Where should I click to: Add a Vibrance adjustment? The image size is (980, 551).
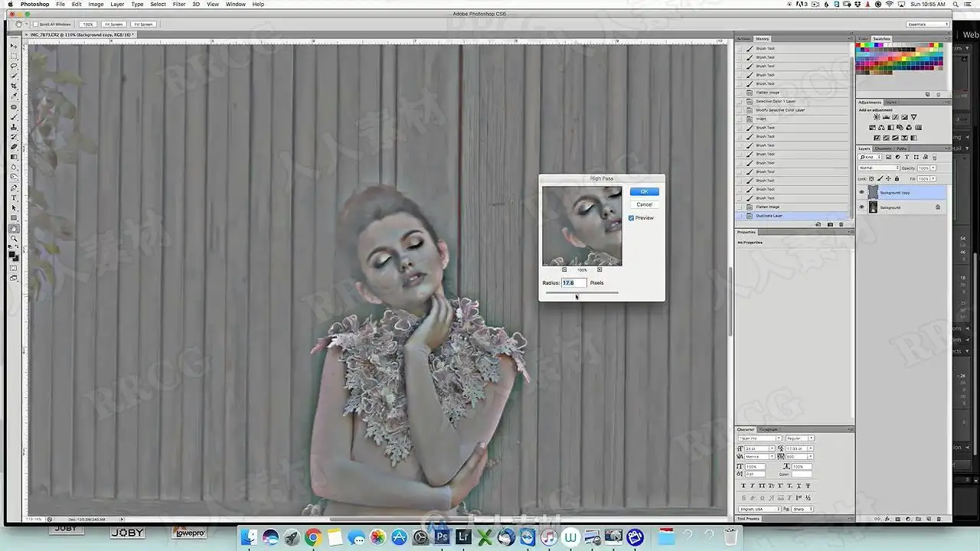pos(913,117)
